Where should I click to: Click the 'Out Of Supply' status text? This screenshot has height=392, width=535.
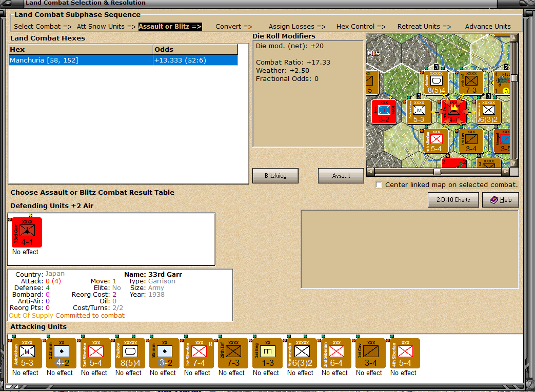31,316
